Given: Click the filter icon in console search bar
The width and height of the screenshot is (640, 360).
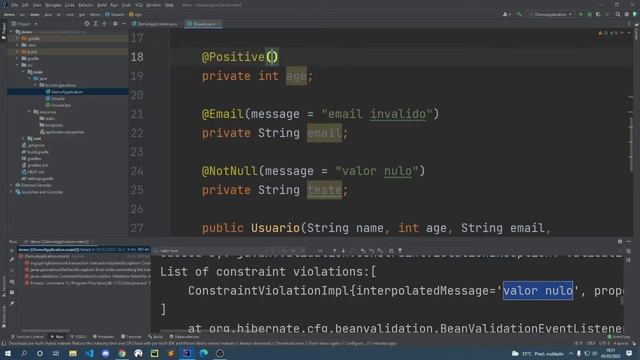Looking at the screenshot, I should [400, 251].
